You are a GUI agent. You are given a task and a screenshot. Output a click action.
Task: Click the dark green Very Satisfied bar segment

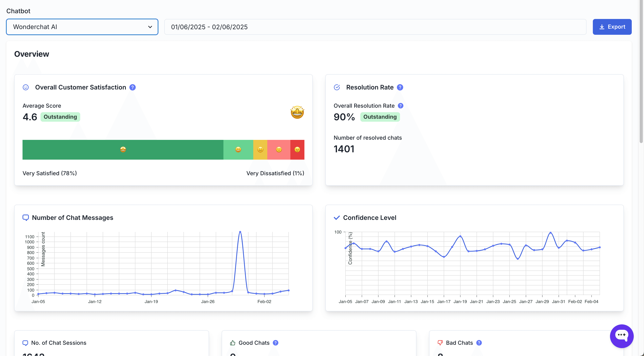point(123,150)
